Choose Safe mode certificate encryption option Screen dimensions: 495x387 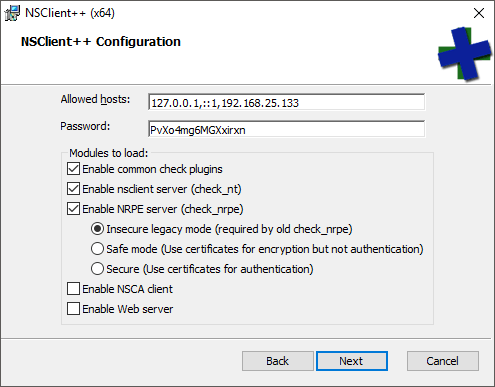point(97,249)
